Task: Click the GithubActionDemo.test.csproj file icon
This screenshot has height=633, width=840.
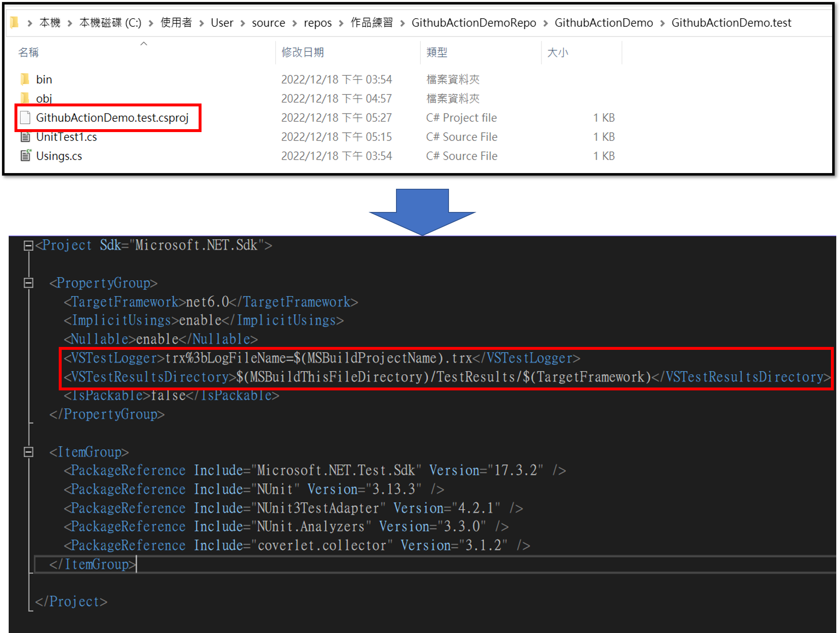Action: click(25, 118)
